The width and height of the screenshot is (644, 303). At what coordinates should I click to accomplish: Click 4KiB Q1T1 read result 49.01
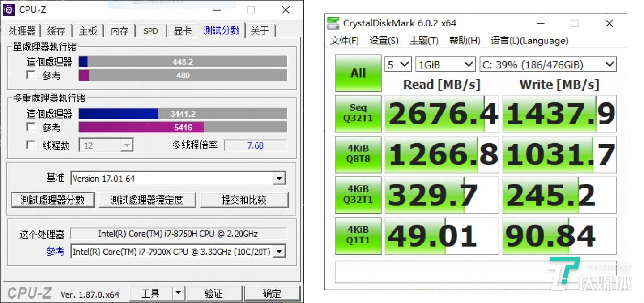click(x=442, y=236)
